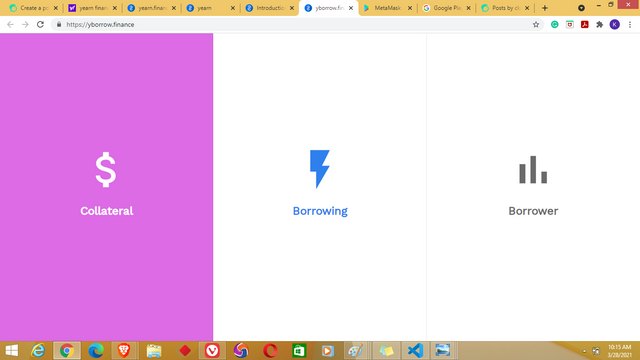Viewport: 640px width, 360px height.
Task: Go back to previous page in browser
Action: 10,24
